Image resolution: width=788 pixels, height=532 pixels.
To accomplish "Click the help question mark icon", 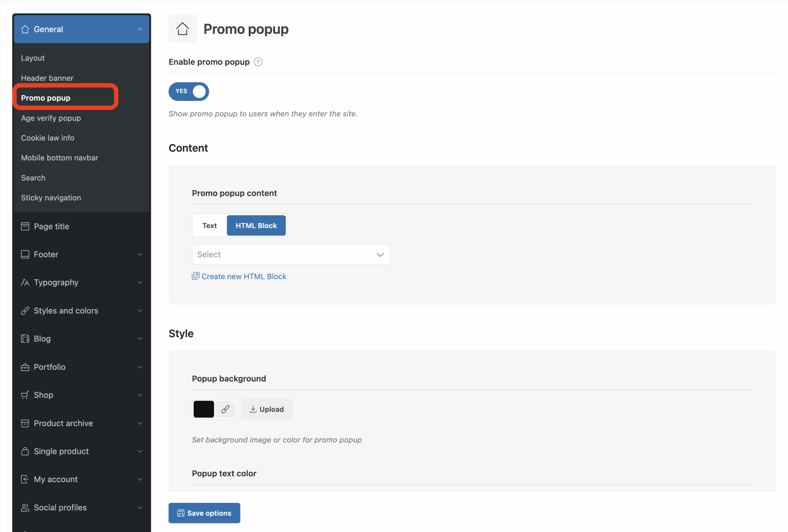I will [x=258, y=62].
